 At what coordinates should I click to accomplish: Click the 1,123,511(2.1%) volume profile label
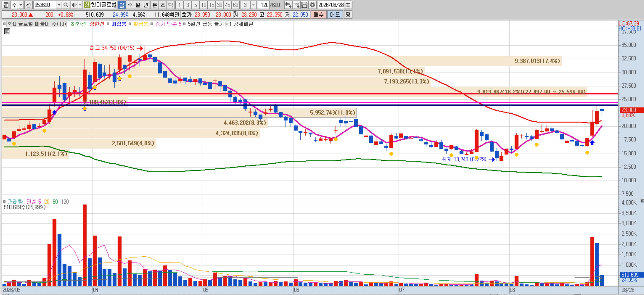(46, 154)
